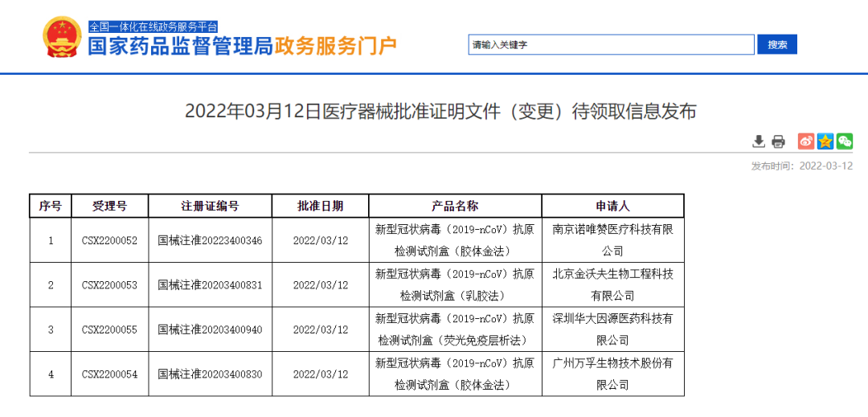Click the 申请人 column header
The image size is (868, 417).
[612, 206]
